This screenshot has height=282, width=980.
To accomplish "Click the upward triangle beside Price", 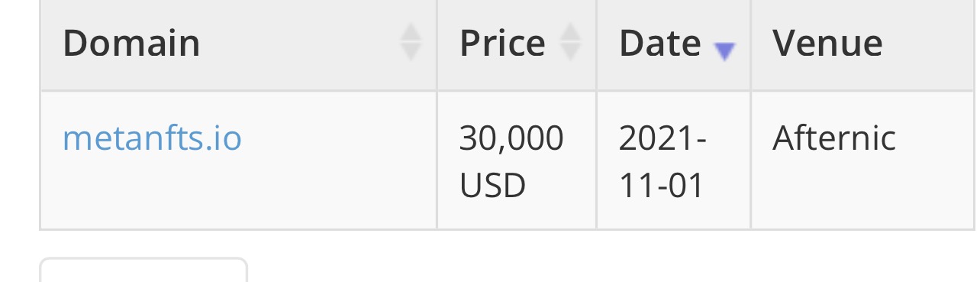I will tap(571, 33).
